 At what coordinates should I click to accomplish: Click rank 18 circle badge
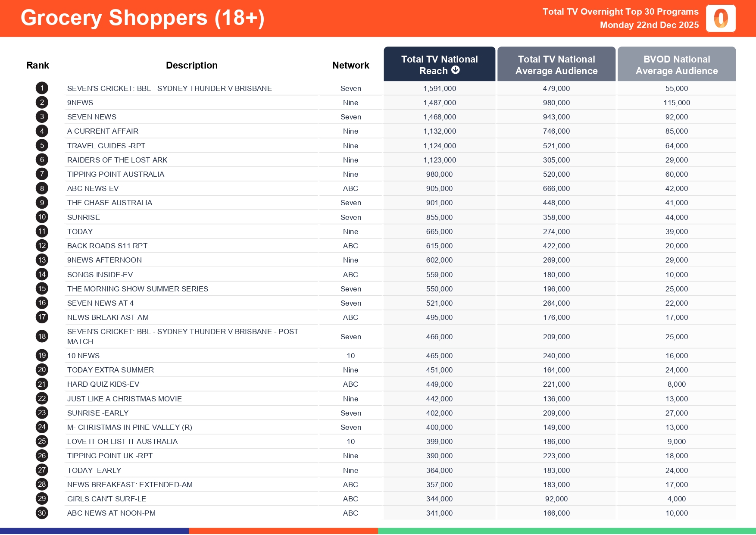pyautogui.click(x=42, y=337)
